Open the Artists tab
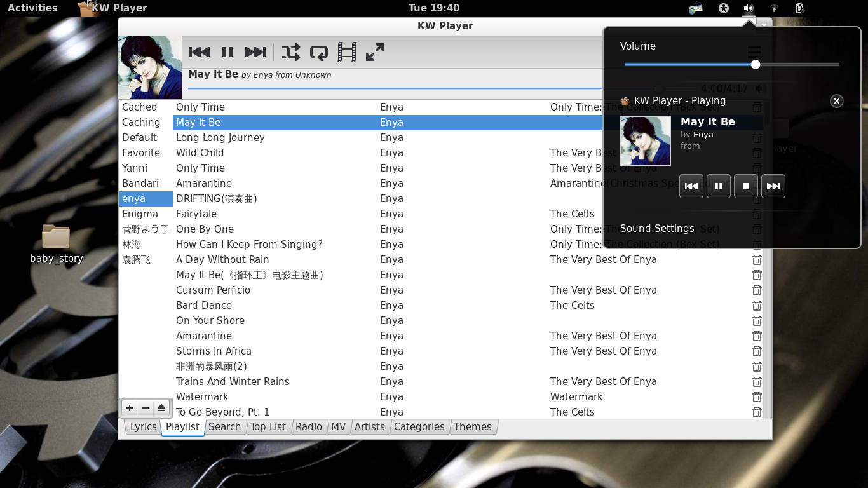 pos(370,427)
